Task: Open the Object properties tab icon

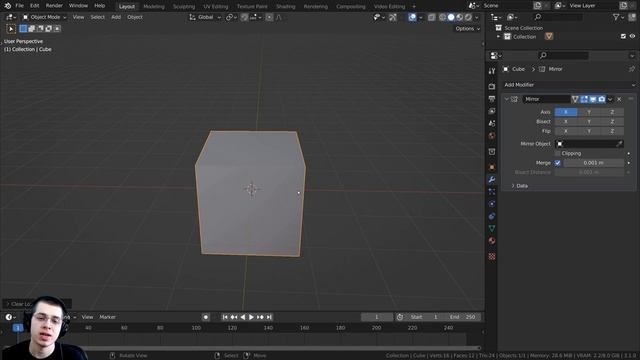Action: pyautogui.click(x=492, y=167)
